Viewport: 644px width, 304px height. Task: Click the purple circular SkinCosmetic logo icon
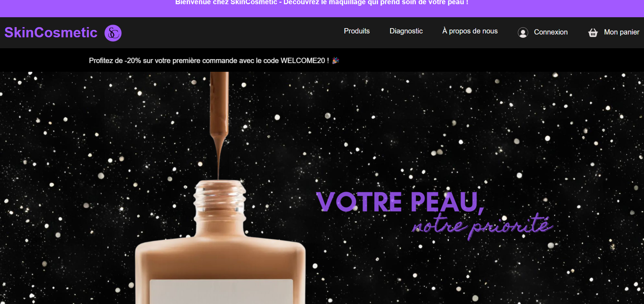click(x=113, y=33)
